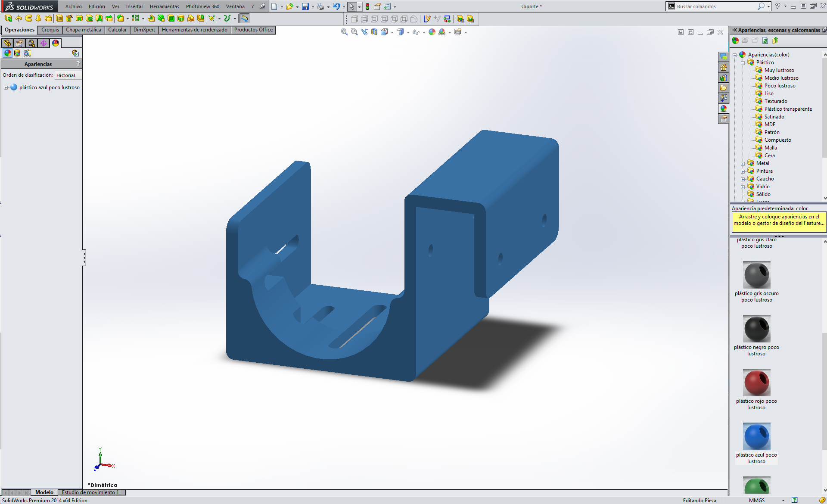Click the MMGS unit system in status bar

coord(757,500)
